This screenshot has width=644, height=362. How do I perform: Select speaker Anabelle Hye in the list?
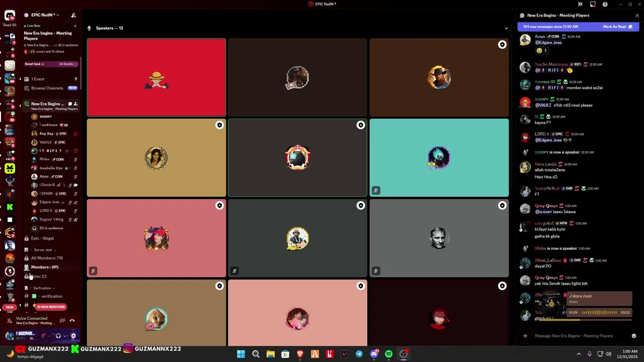[x=54, y=168]
